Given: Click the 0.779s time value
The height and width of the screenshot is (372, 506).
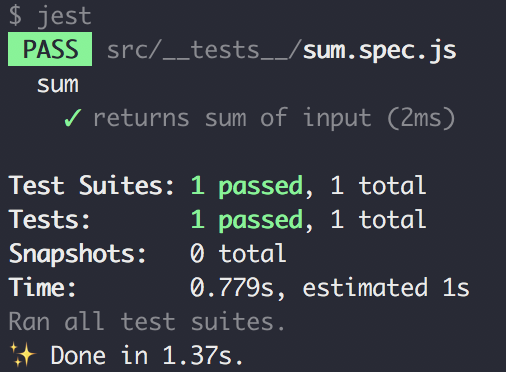Looking at the screenshot, I should click(x=232, y=287).
